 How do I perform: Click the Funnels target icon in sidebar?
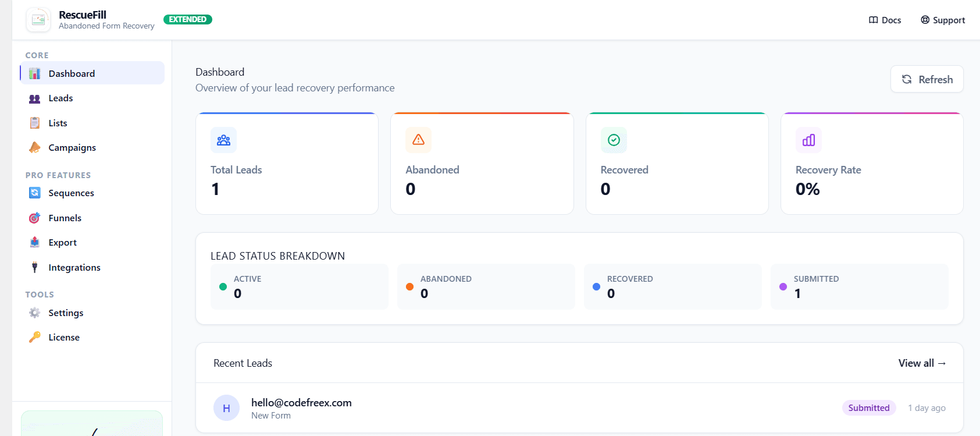(35, 218)
